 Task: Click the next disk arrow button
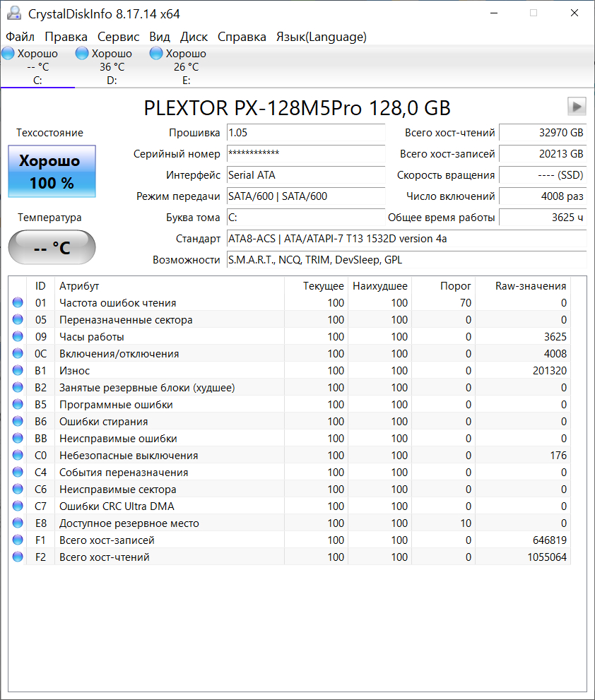pyautogui.click(x=577, y=107)
